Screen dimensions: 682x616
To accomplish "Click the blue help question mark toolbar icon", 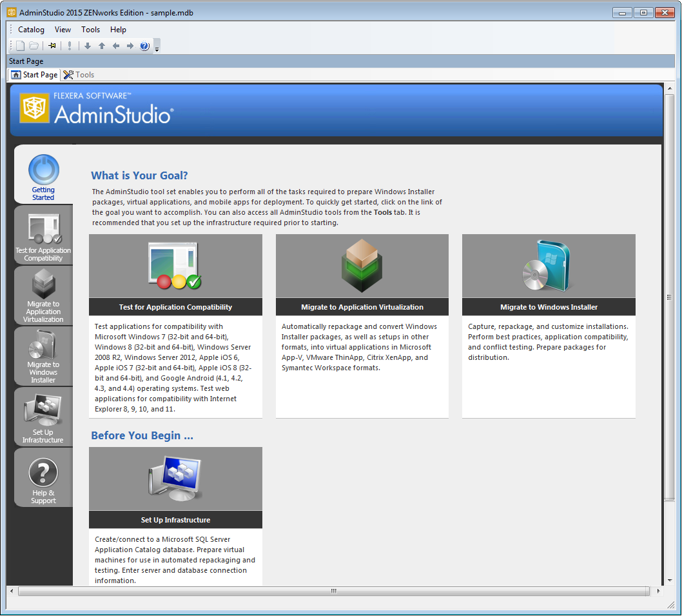I will [x=144, y=46].
